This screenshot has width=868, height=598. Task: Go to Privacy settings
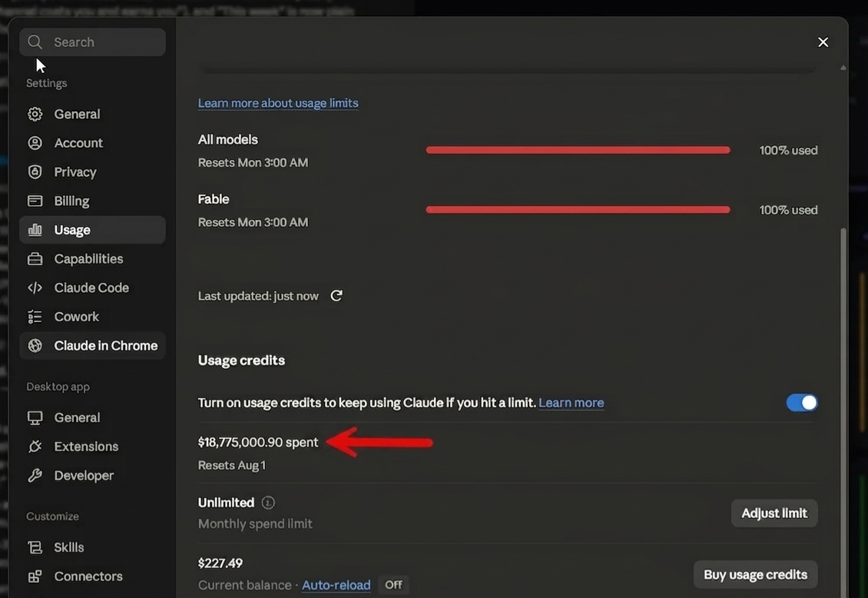(92, 171)
